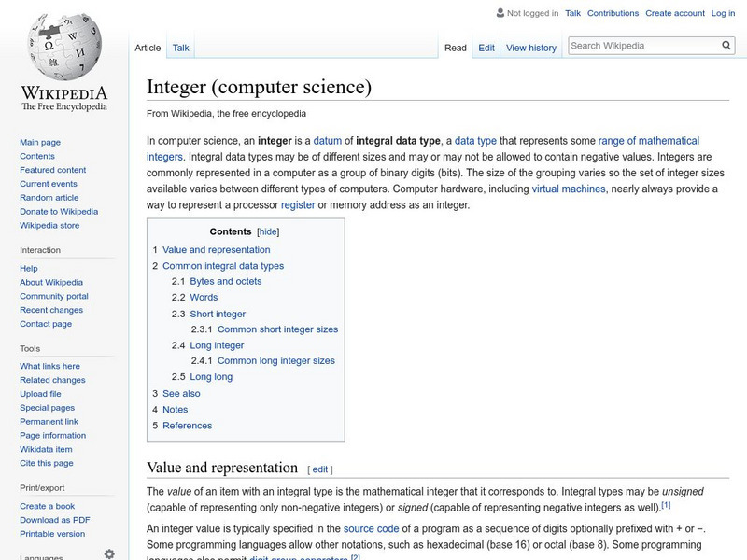Select the Read tab
The image size is (747, 560).
(456, 48)
